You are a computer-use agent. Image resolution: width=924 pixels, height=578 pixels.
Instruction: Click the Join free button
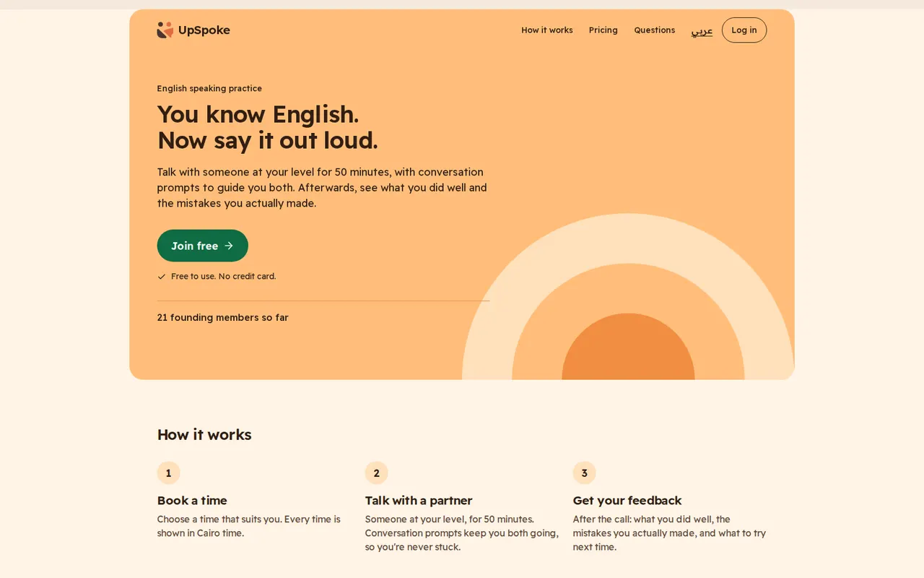point(203,246)
